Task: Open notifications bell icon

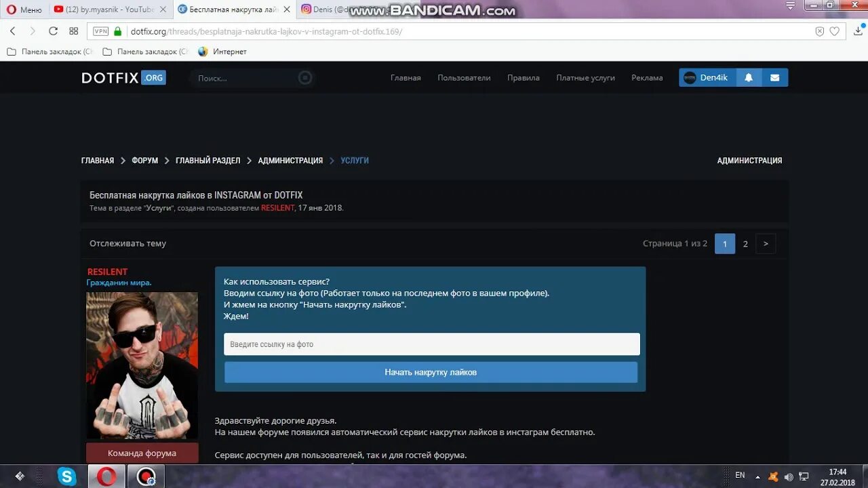Action: (x=749, y=78)
